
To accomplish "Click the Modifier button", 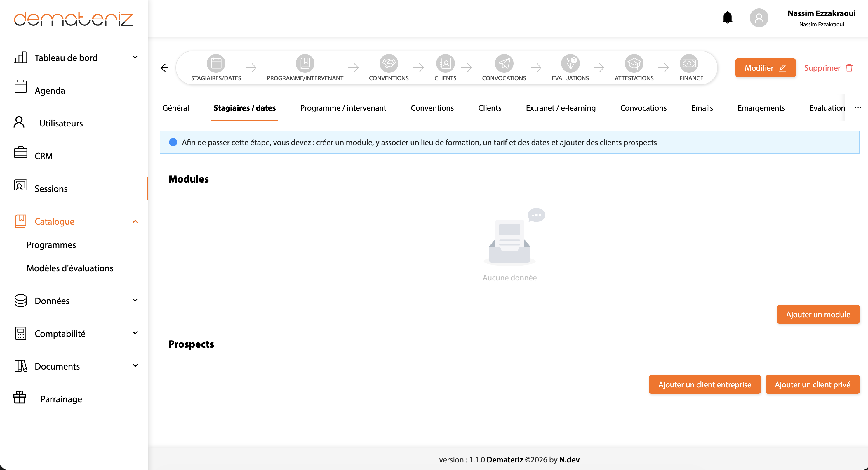I will tap(765, 68).
